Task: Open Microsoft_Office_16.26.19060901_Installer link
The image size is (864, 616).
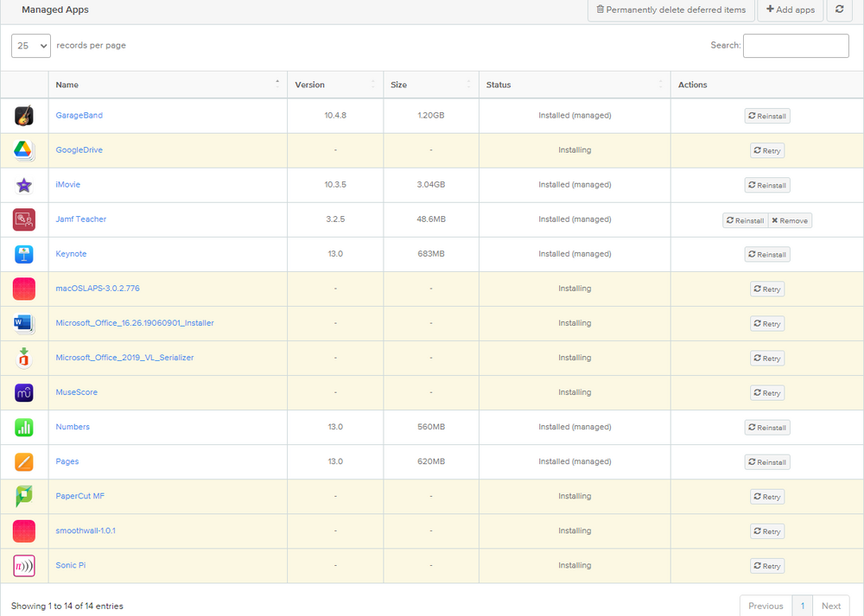Action: click(135, 323)
